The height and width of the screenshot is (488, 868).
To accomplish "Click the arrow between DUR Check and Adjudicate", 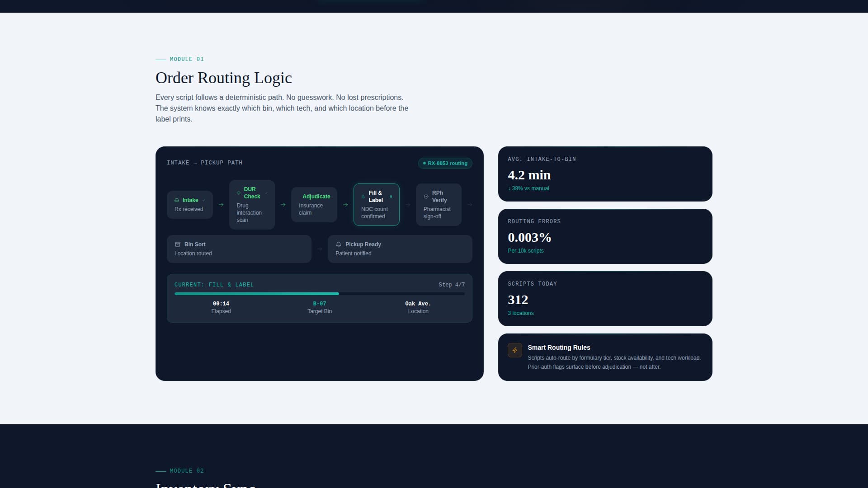I will (283, 205).
